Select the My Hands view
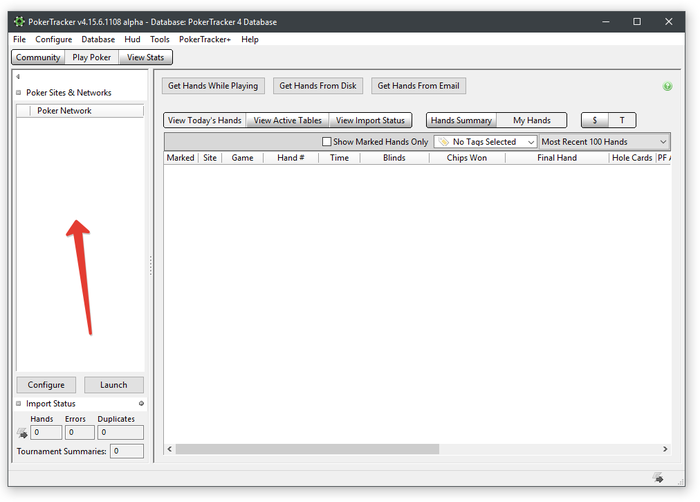 (x=532, y=120)
